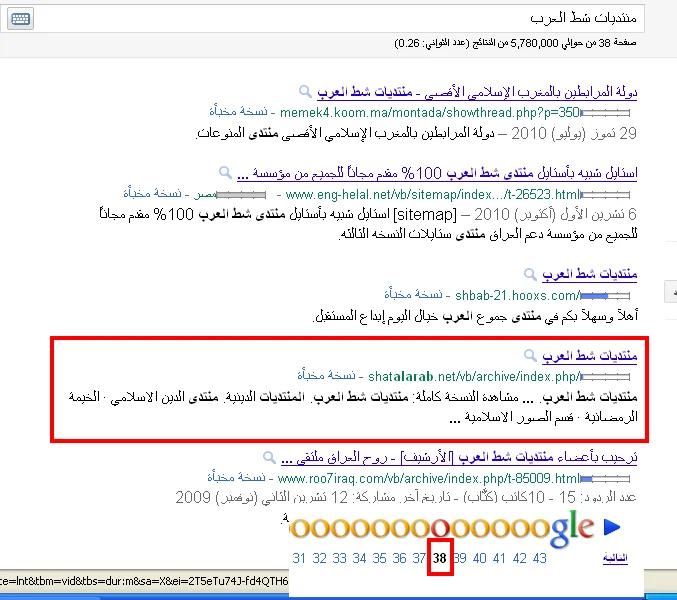The height and width of the screenshot is (600, 677).
Task: Click the blue next-page arrow
Action: [x=613, y=528]
